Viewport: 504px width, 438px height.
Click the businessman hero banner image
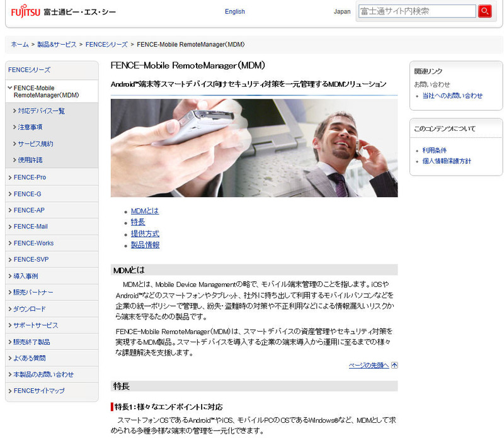pos(254,148)
